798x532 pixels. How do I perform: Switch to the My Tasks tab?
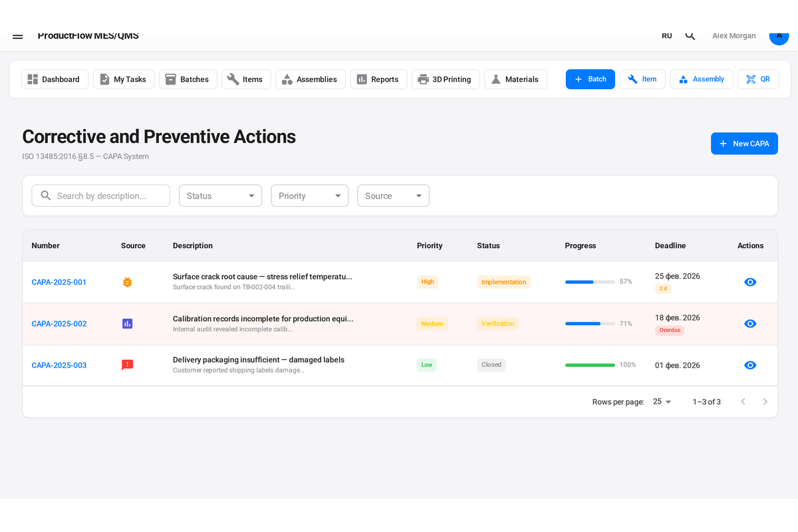click(x=124, y=78)
